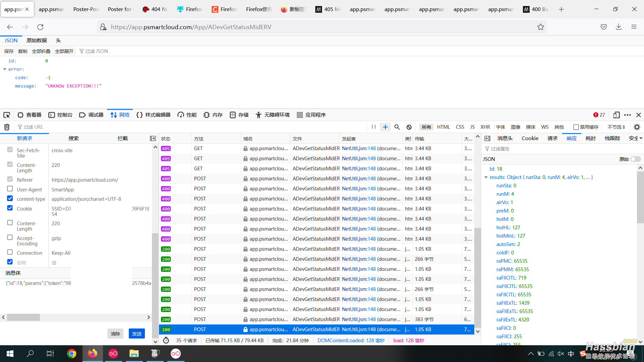
Task: Collapse the network details sidebar icon
Action: point(487,138)
